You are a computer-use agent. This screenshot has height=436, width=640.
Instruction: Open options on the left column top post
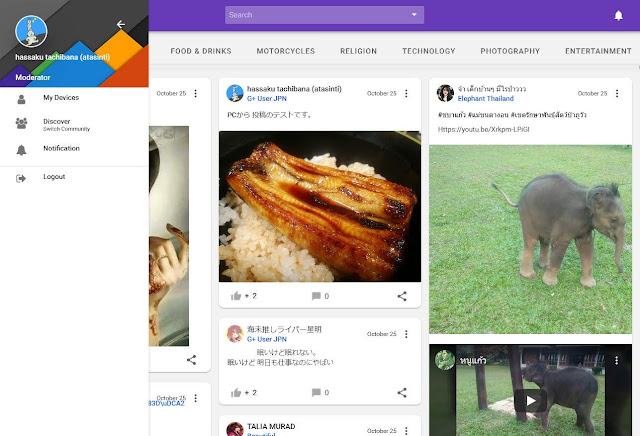(x=196, y=93)
